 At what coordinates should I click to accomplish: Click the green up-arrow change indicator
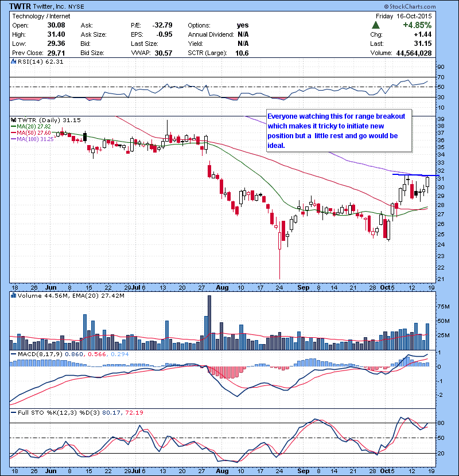(x=376, y=25)
